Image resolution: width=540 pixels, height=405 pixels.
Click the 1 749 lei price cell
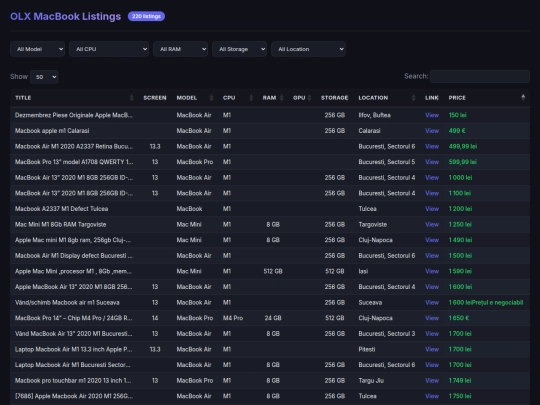coord(460,381)
